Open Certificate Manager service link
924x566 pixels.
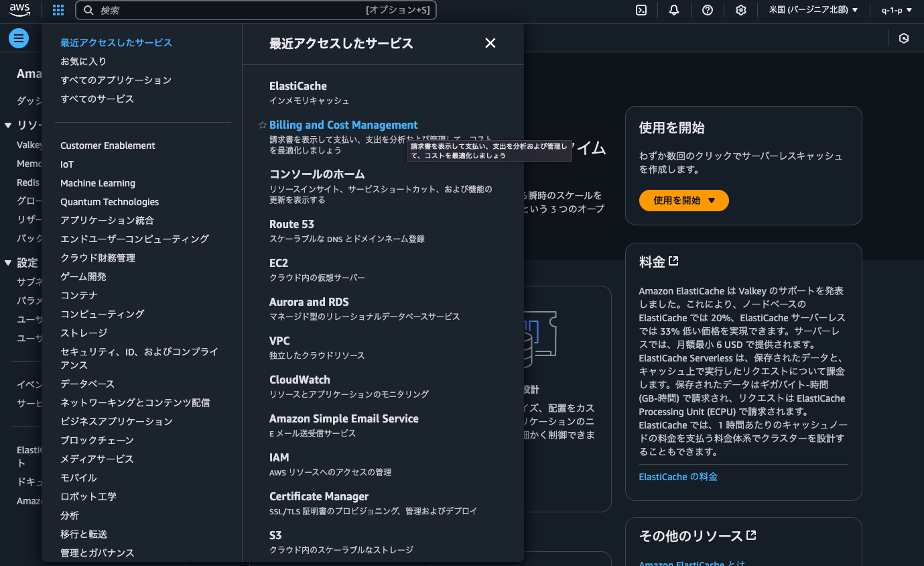pyautogui.click(x=319, y=496)
